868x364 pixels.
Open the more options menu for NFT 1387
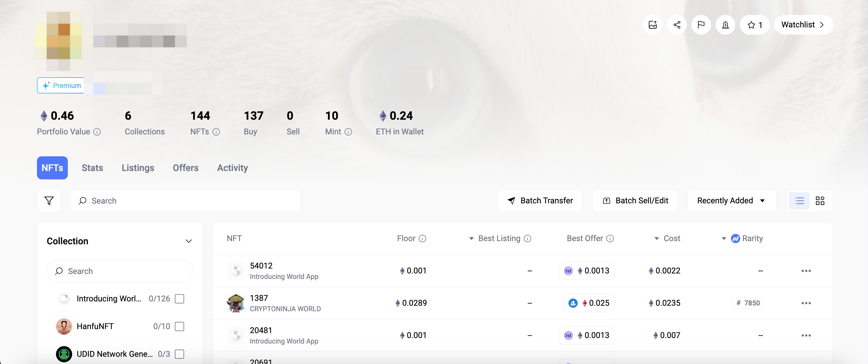[806, 303]
